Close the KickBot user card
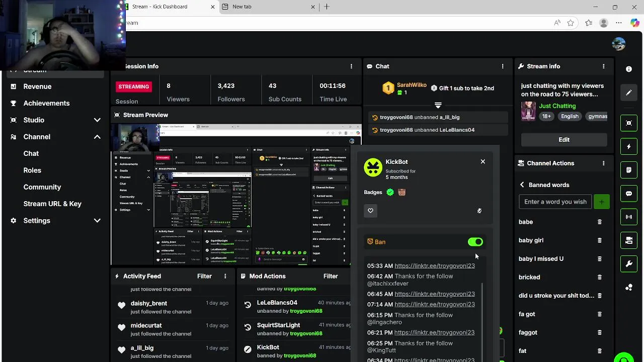This screenshot has width=644, height=362. click(482, 161)
